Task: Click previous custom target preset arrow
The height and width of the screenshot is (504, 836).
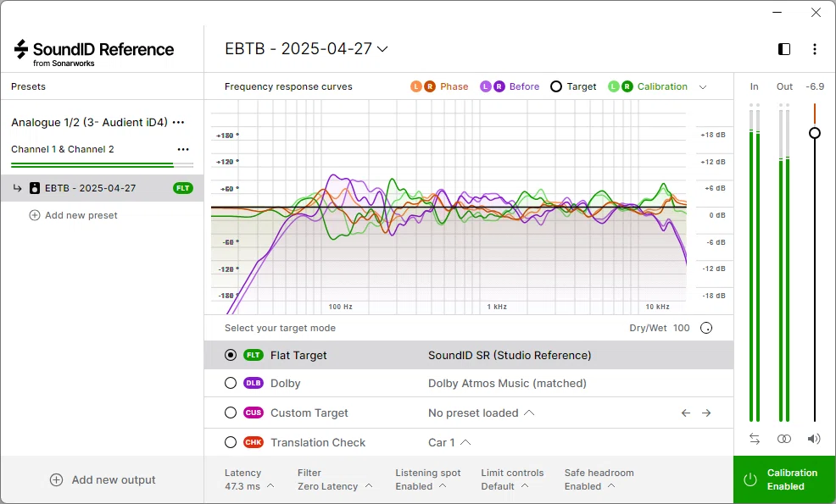Action: [686, 413]
